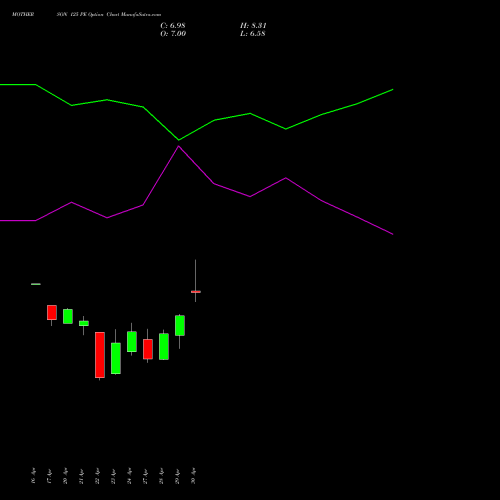Click the red candle on 17 Apr
This screenshot has height=500, width=500.
click(x=52, y=313)
